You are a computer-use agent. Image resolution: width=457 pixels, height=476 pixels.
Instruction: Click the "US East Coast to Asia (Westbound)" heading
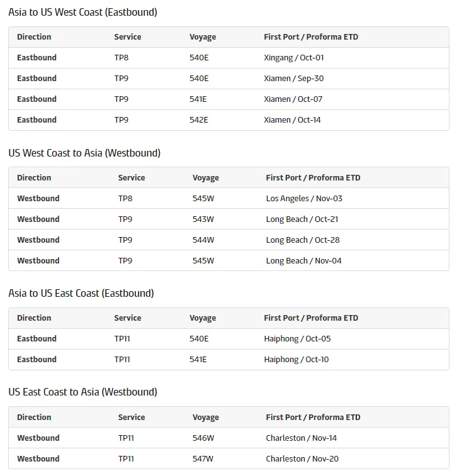[x=82, y=392]
